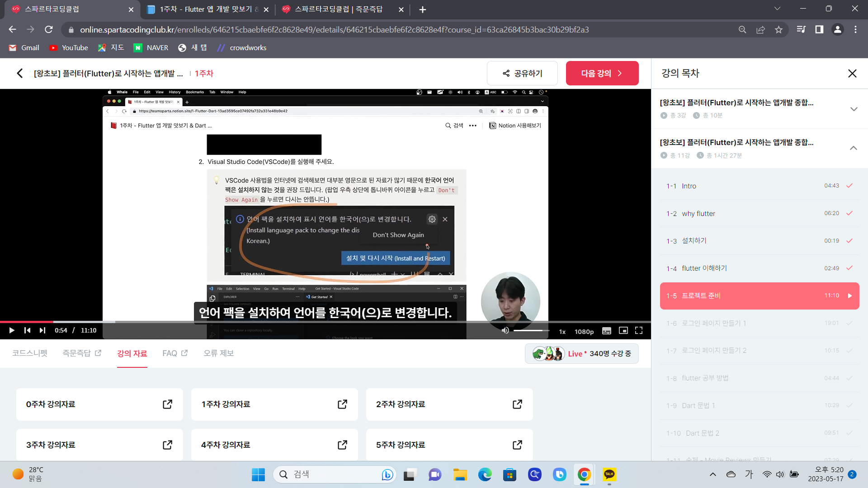Expand first course section chevron
This screenshot has width=868, height=488.
(854, 109)
